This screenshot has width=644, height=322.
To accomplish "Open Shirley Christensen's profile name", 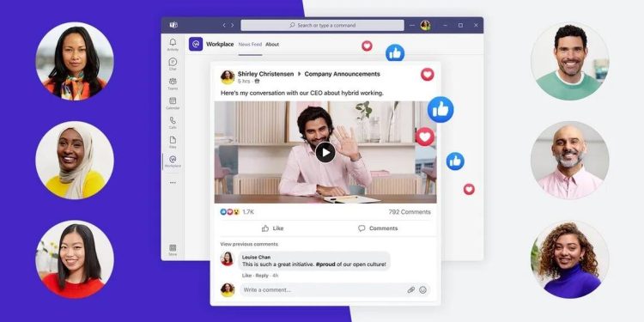I will coord(265,74).
